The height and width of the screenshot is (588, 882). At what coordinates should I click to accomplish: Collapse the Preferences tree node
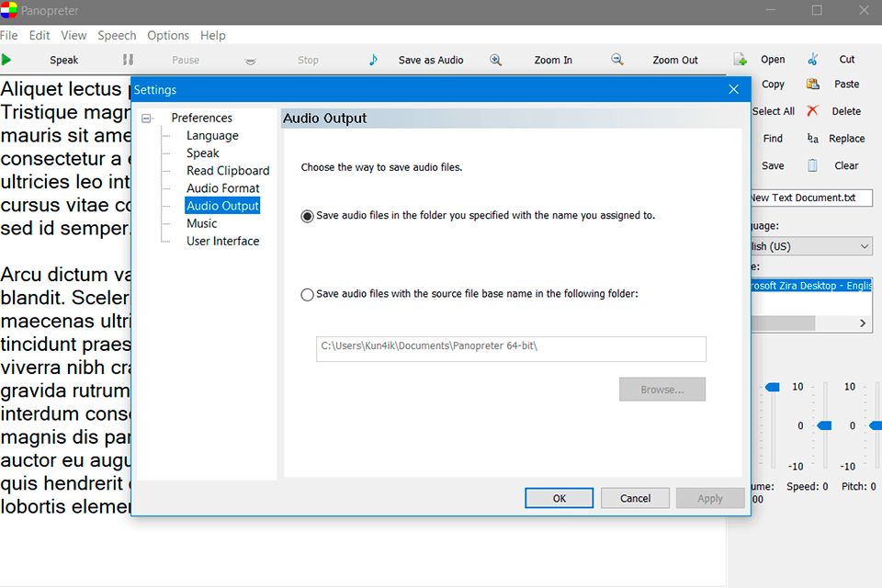pos(146,119)
